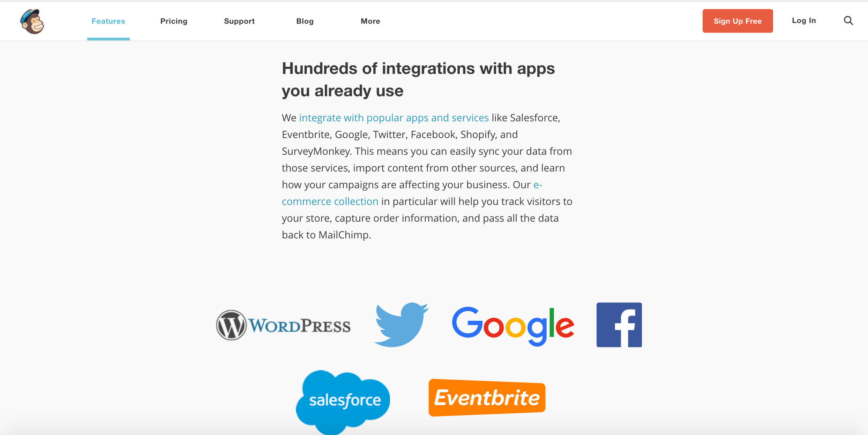Go to the Pricing page

(174, 21)
